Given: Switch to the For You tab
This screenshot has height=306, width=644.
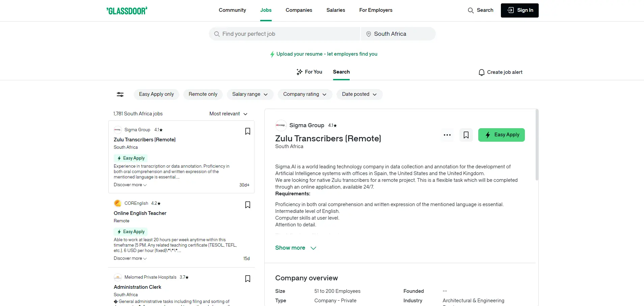Looking at the screenshot, I should (309, 72).
